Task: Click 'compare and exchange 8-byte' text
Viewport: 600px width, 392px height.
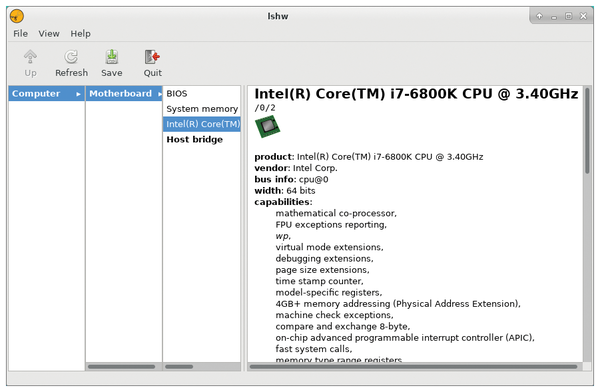Action: point(342,327)
